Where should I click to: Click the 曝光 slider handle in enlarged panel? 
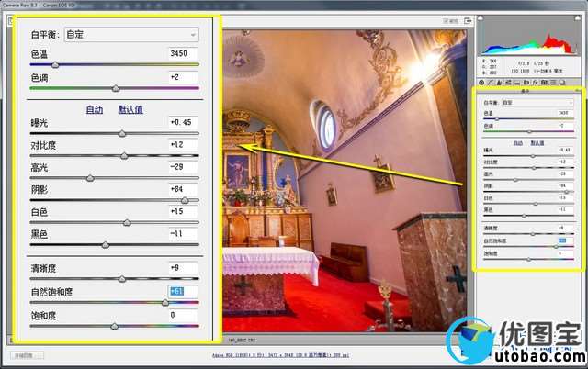[122, 133]
